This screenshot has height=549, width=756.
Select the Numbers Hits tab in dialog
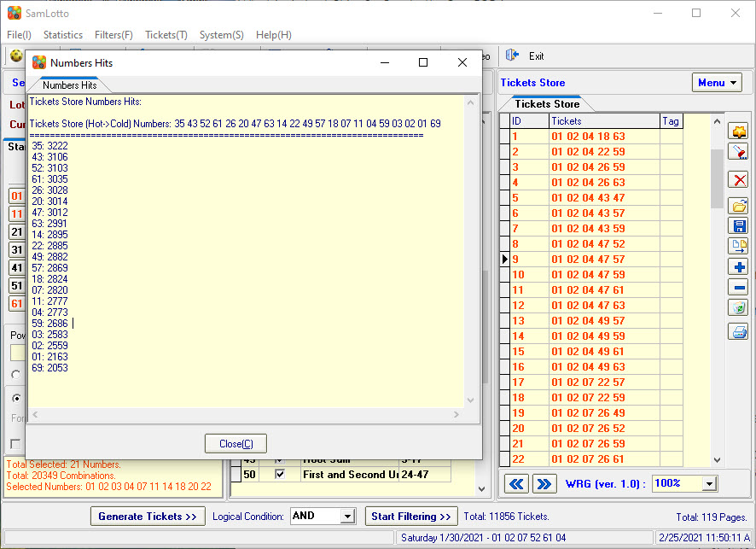pyautogui.click(x=70, y=85)
